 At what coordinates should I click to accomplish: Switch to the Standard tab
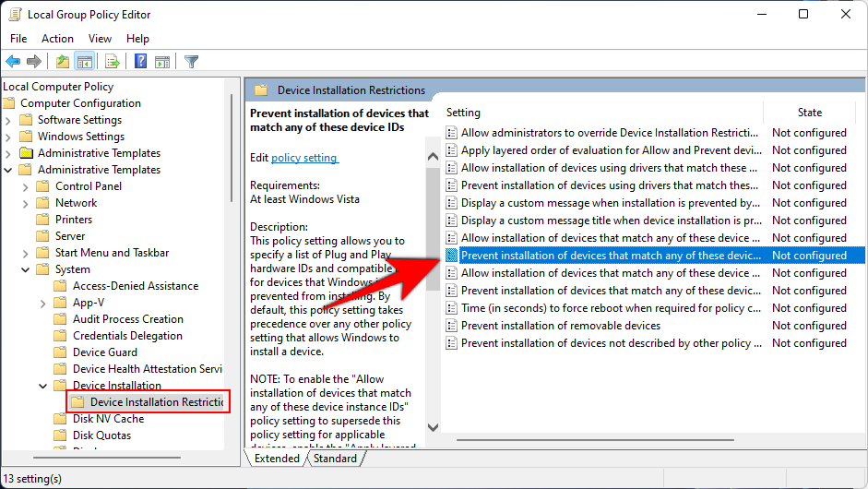coord(335,459)
